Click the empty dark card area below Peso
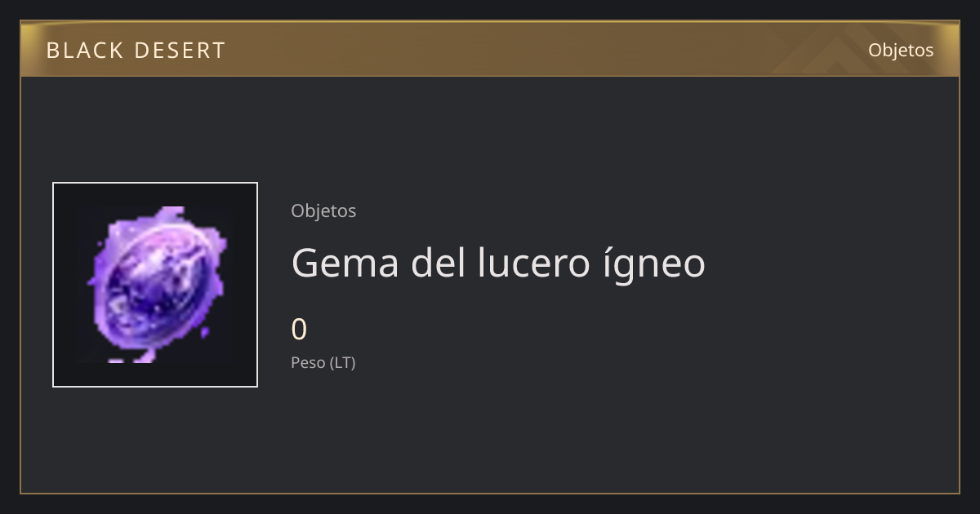This screenshot has width=980, height=514. click(572, 432)
